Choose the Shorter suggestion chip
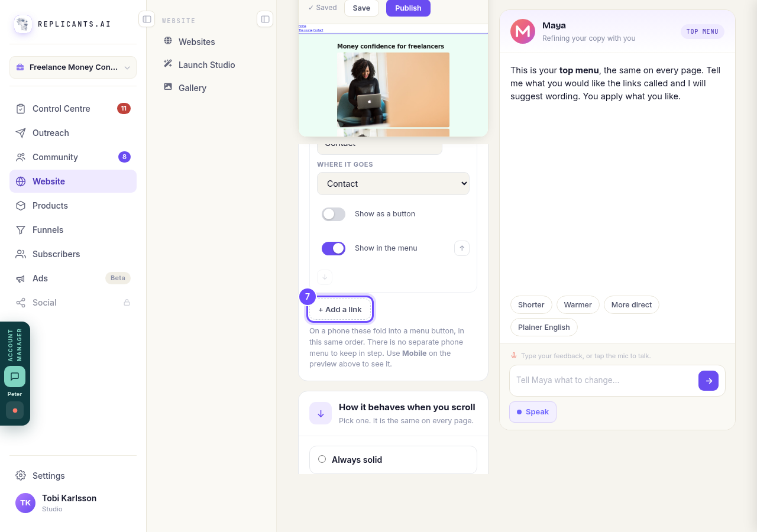Screen dimensions: 757x532 [x=531, y=305]
